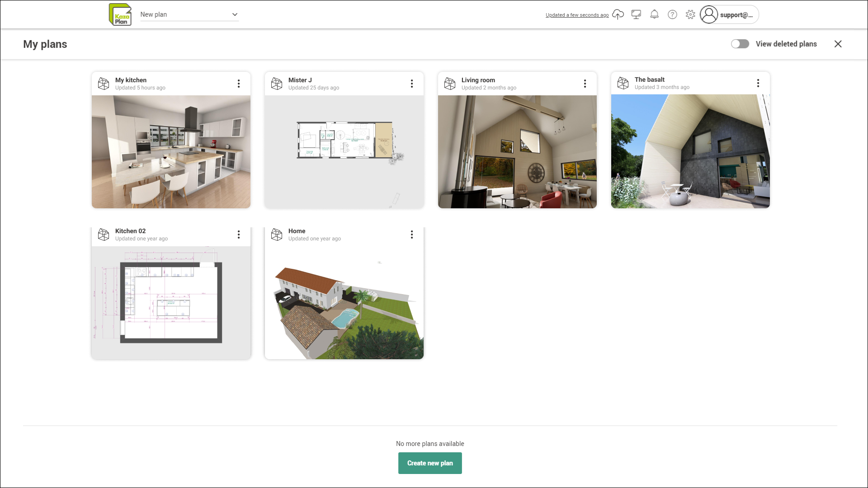
Task: Click the plan icon beside The basalt
Action: 623,83
